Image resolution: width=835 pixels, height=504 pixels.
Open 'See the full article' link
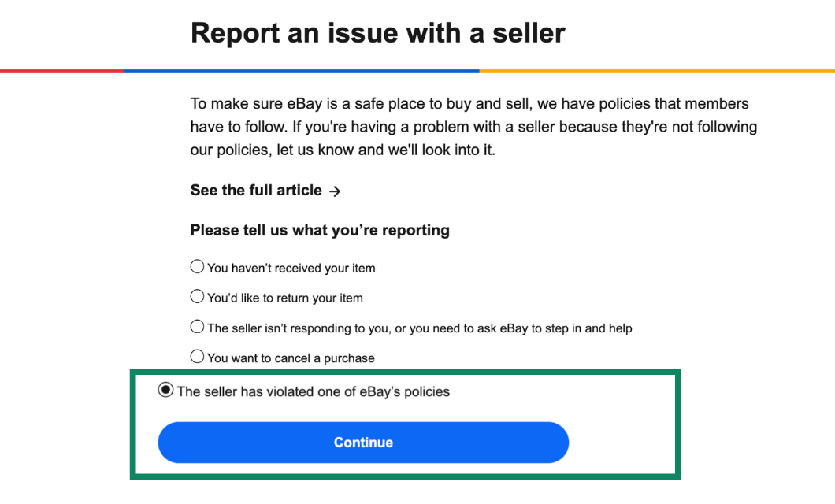(255, 190)
